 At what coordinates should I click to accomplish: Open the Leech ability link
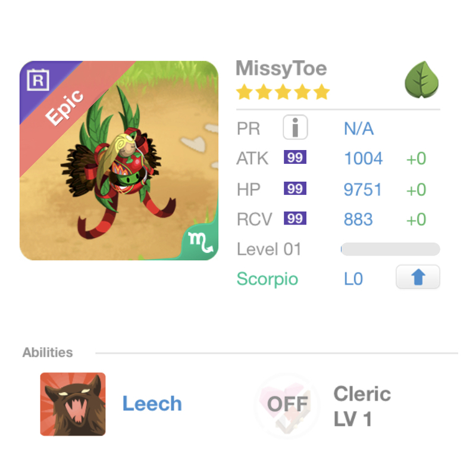pyautogui.click(x=152, y=404)
